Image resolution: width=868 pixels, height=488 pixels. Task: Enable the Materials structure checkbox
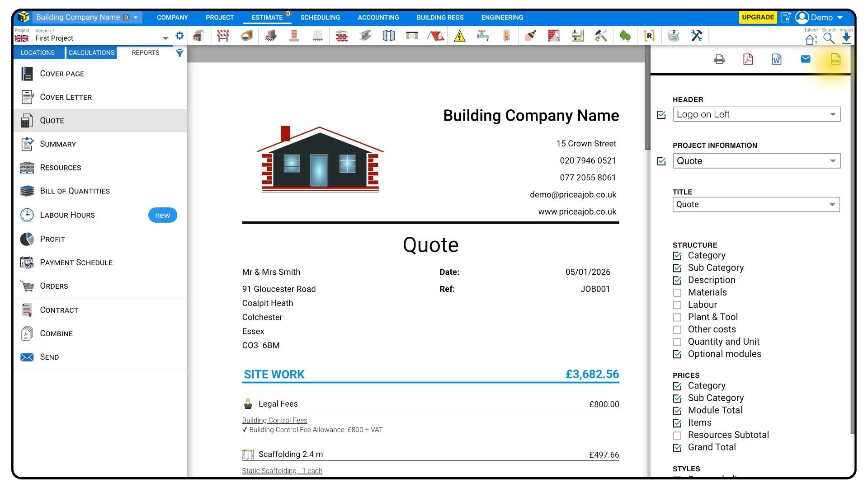tap(677, 293)
